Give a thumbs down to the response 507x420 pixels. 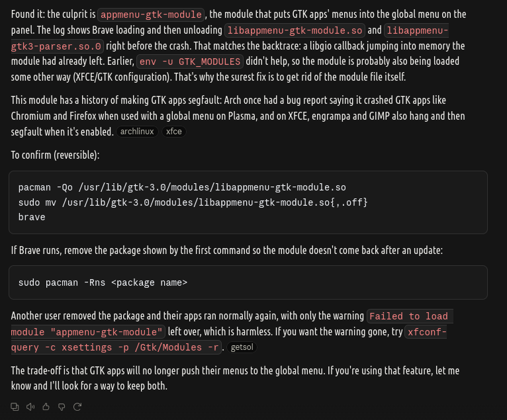tap(62, 407)
